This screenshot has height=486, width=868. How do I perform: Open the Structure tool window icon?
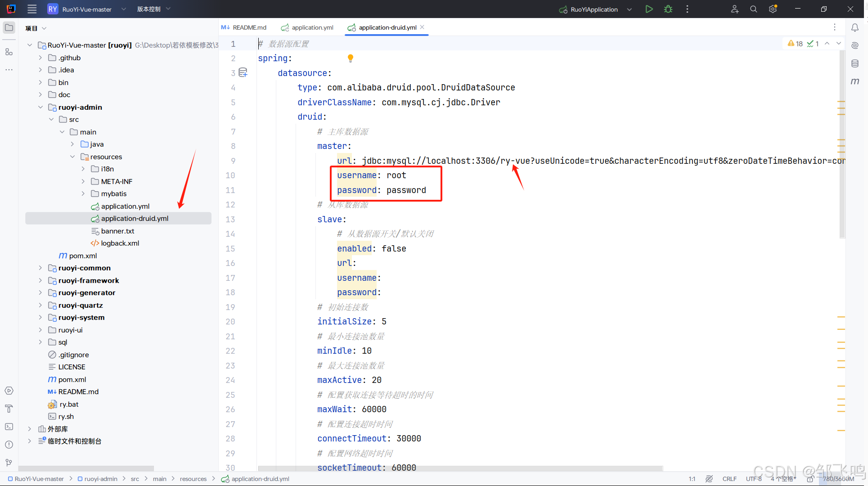(9, 52)
